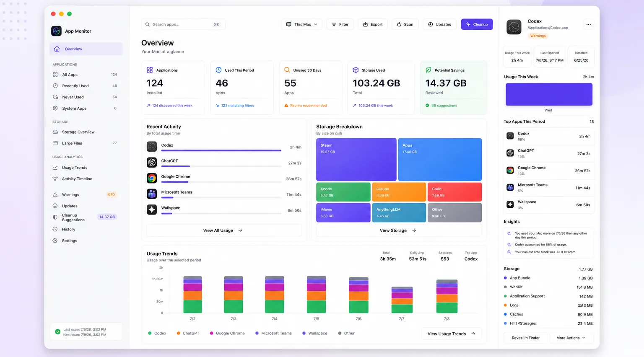Click the Codex usage progress bar
This screenshot has height=357, width=644.
tap(221, 150)
